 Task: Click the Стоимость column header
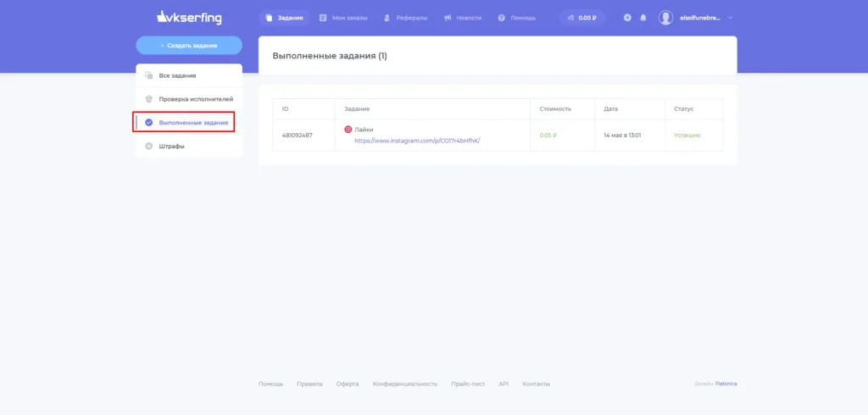pyautogui.click(x=555, y=109)
